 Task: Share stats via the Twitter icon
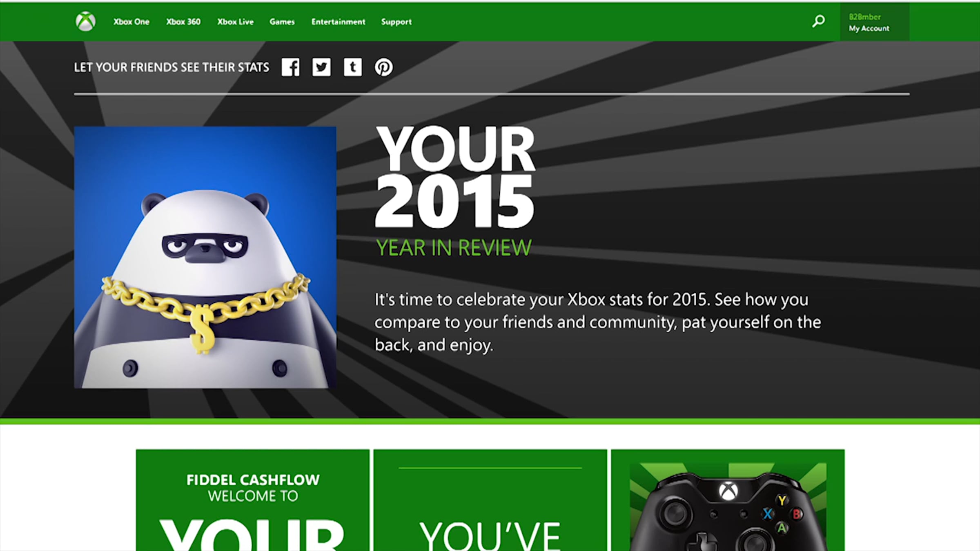click(x=321, y=67)
